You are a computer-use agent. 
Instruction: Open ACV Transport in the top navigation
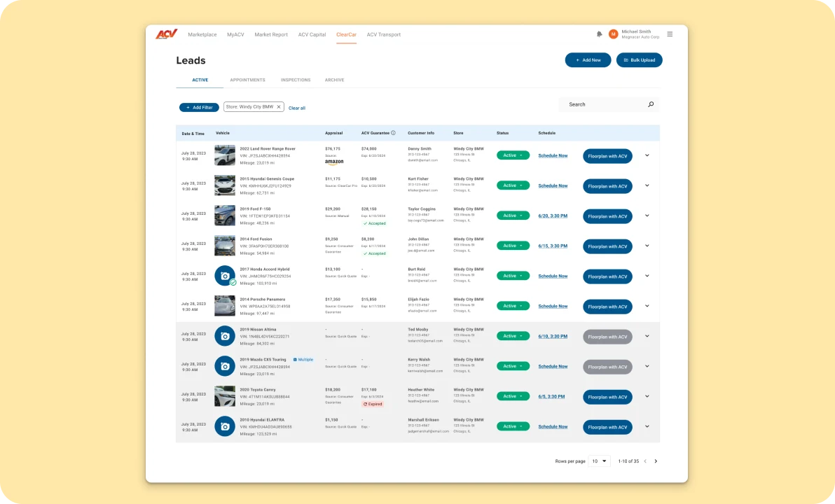[x=383, y=34]
